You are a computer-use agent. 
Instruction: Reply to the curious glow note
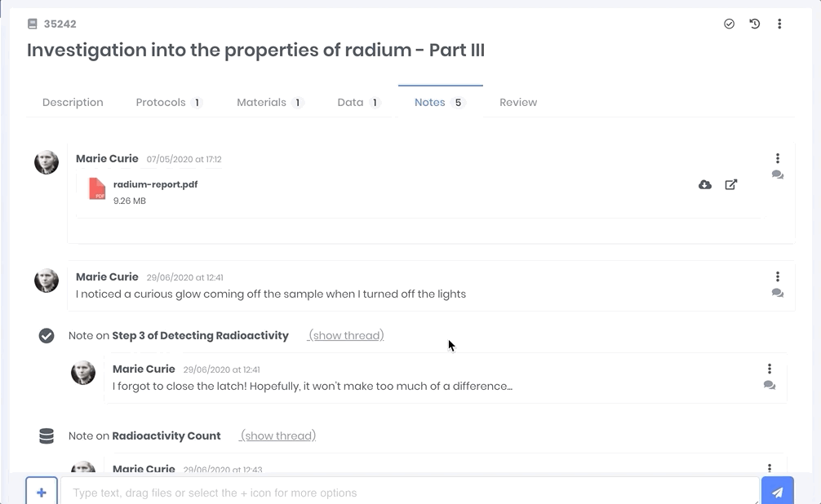(x=778, y=294)
